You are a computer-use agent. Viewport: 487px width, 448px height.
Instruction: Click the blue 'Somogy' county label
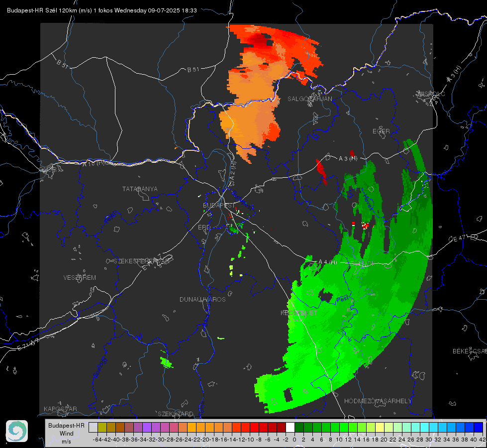[99, 368]
